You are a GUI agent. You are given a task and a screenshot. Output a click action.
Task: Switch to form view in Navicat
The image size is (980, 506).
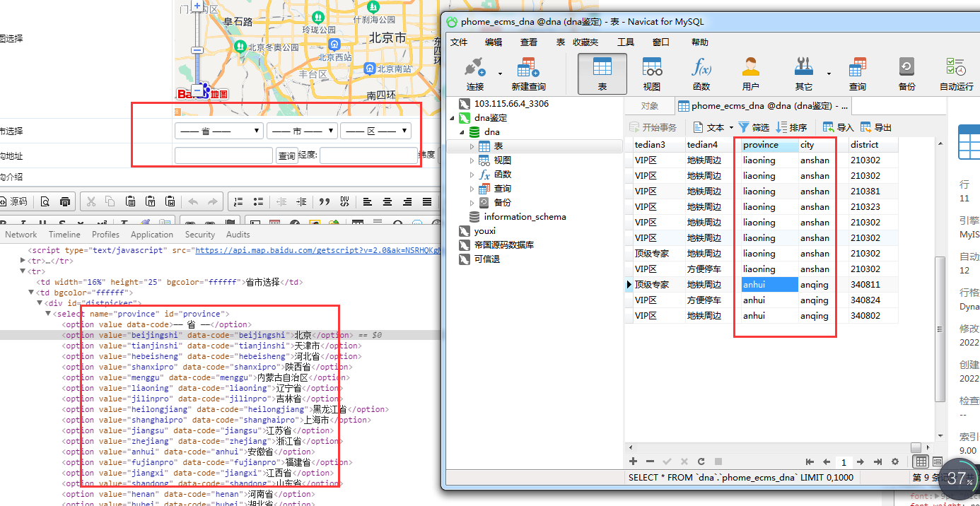tap(938, 461)
